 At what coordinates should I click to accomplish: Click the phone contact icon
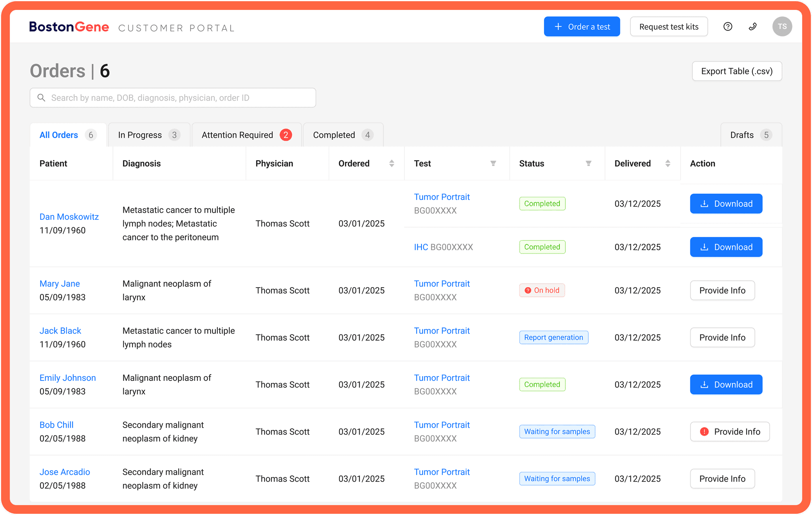tap(753, 27)
